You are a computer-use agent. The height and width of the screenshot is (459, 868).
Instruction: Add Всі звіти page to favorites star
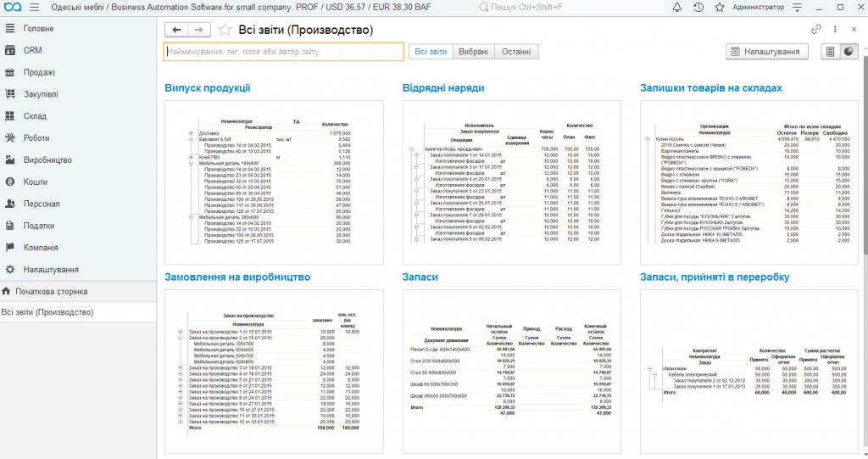224,30
